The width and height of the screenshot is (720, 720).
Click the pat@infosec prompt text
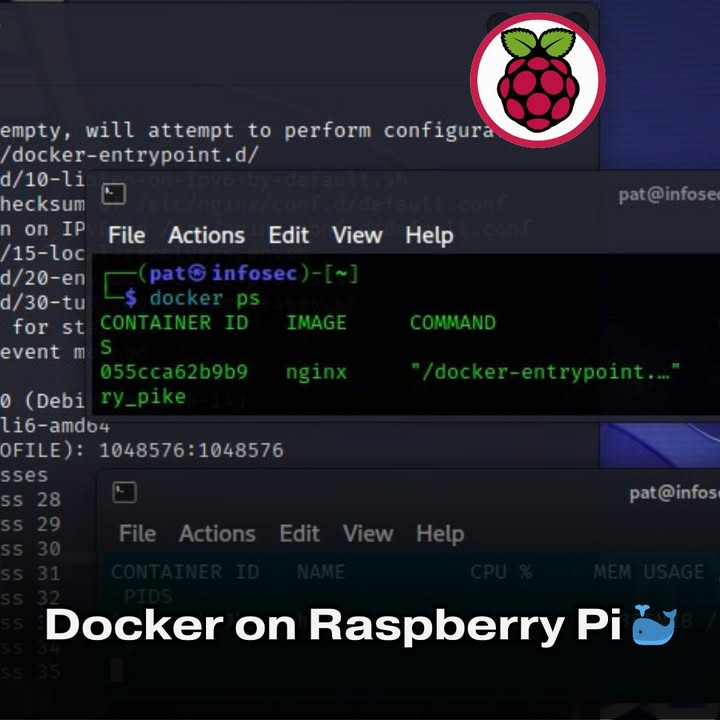[223, 274]
